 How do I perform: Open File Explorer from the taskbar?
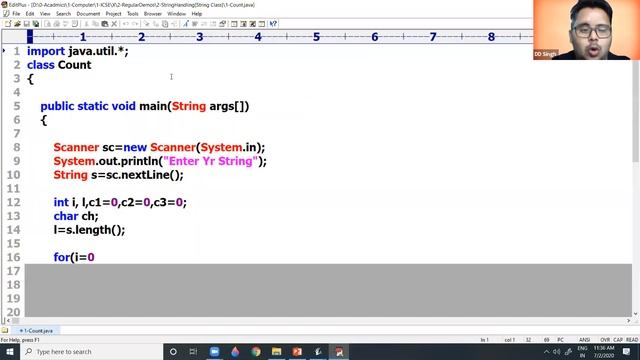[x=276, y=351]
